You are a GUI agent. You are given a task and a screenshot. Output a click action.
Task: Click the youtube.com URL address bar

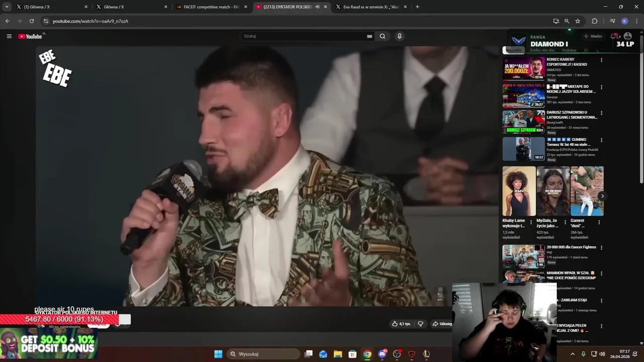297,21
